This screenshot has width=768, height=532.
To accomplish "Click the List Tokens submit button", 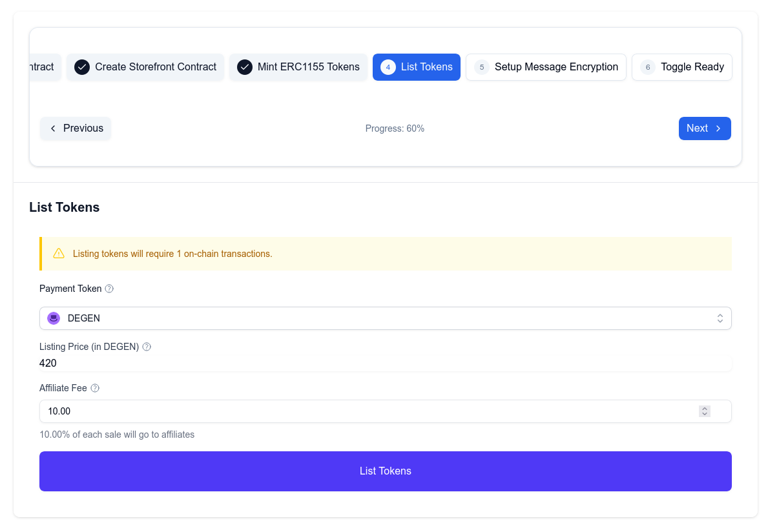I will tap(386, 471).
